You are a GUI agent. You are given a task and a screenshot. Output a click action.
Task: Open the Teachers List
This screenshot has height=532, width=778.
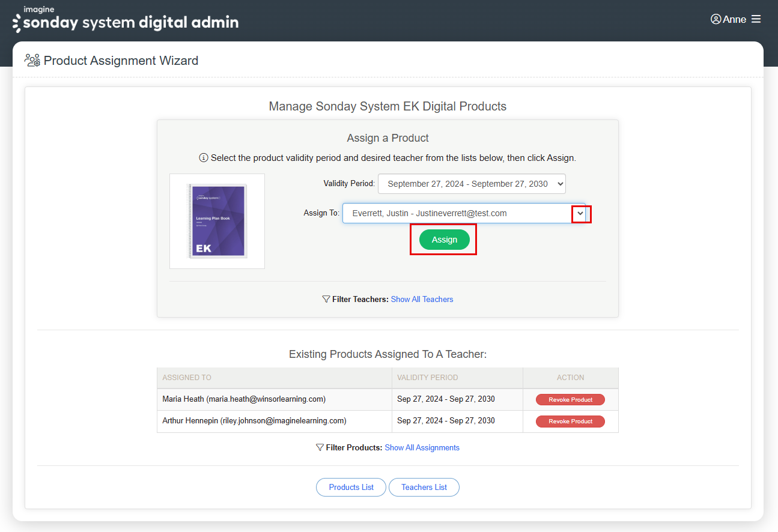tap(424, 487)
